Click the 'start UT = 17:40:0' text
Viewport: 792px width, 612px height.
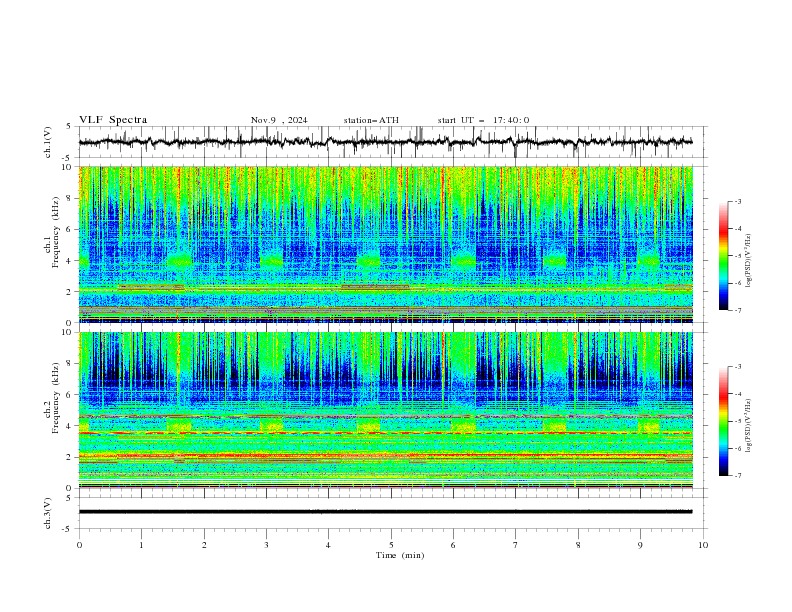(x=483, y=120)
